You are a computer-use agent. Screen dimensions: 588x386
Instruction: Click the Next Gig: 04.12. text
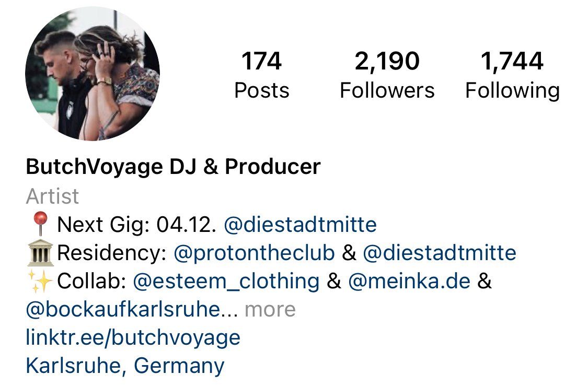coord(136,225)
